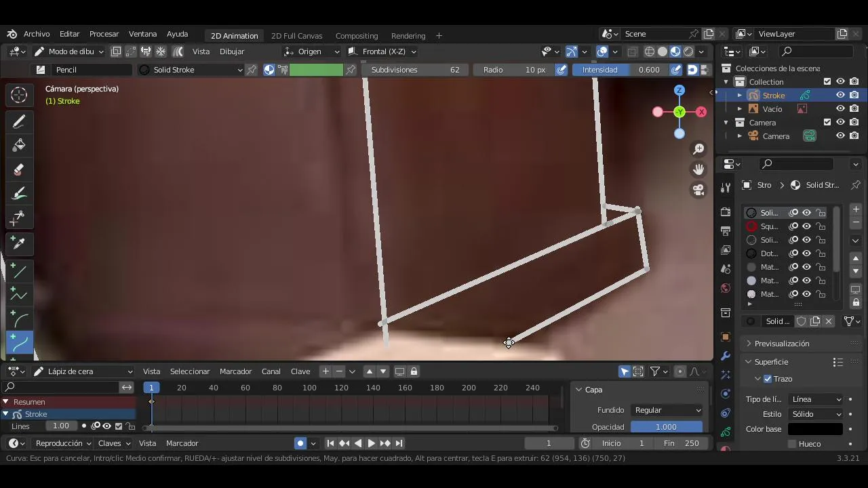Click the zoom view magnifier icon
This screenshot has height=488, width=868.
[698, 149]
